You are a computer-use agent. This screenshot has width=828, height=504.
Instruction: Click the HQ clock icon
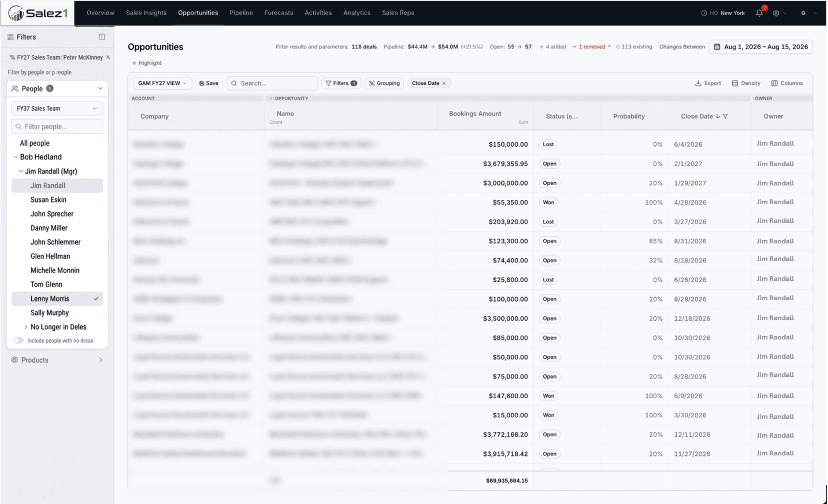coord(704,13)
